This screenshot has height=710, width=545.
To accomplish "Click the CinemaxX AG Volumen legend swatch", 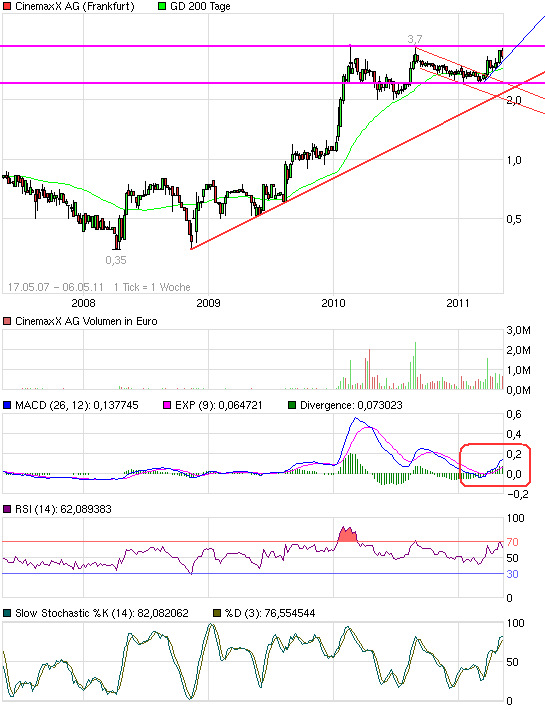I will tap(7, 321).
